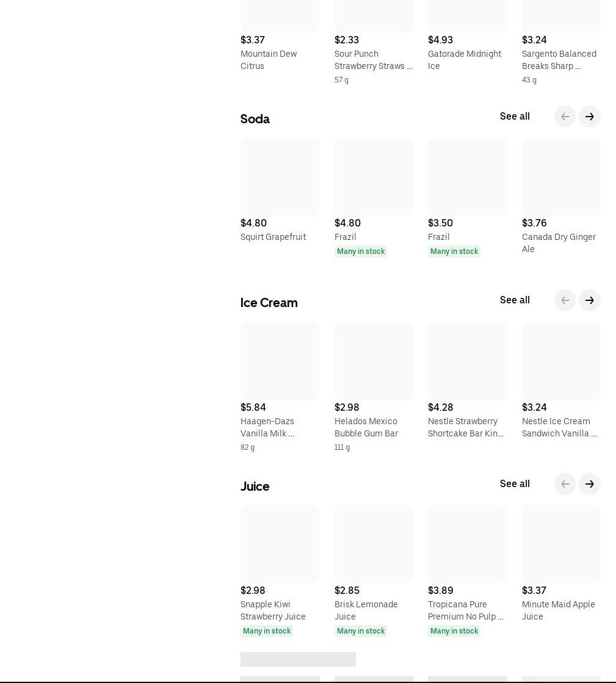This screenshot has width=616, height=683.
Task: Click Haagen-Dazs Vanilla Milk name
Action: click(267, 427)
